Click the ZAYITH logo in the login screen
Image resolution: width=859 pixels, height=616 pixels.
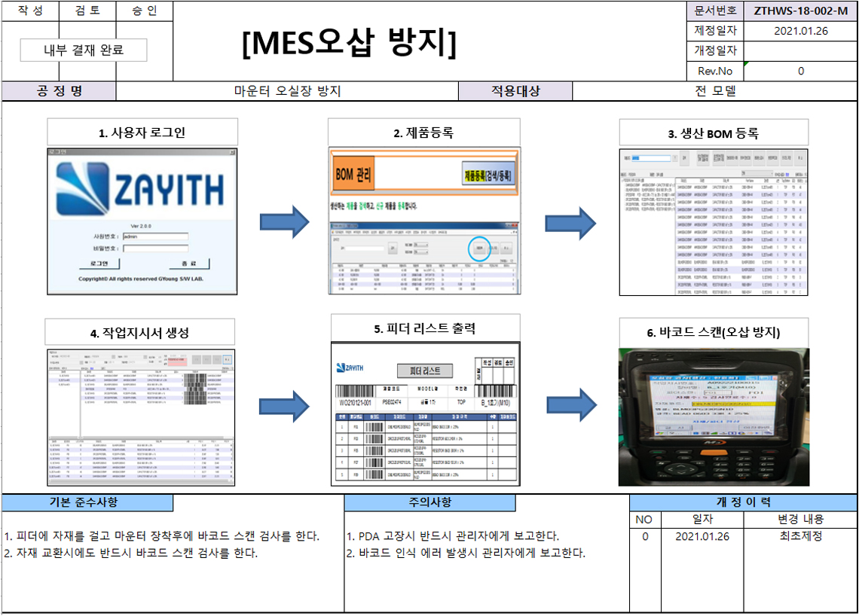click(140, 186)
